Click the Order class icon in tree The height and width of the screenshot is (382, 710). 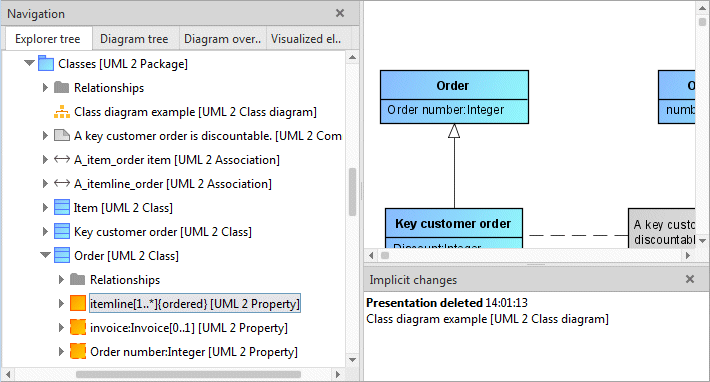62,255
